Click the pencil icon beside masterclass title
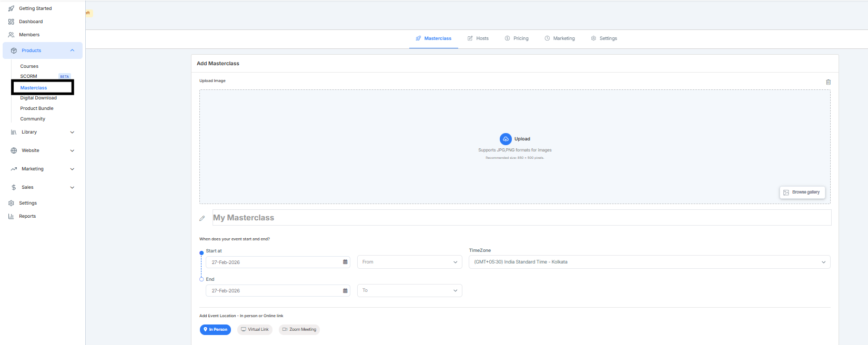Image resolution: width=868 pixels, height=345 pixels. 202,218
